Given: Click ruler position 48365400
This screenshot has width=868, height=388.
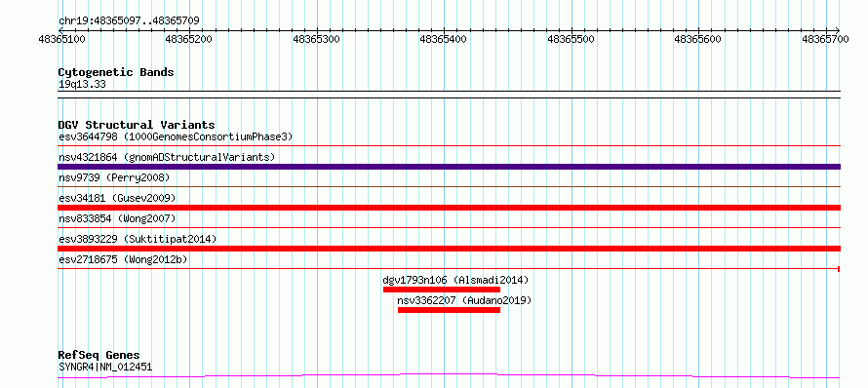Looking at the screenshot, I should 444,39.
